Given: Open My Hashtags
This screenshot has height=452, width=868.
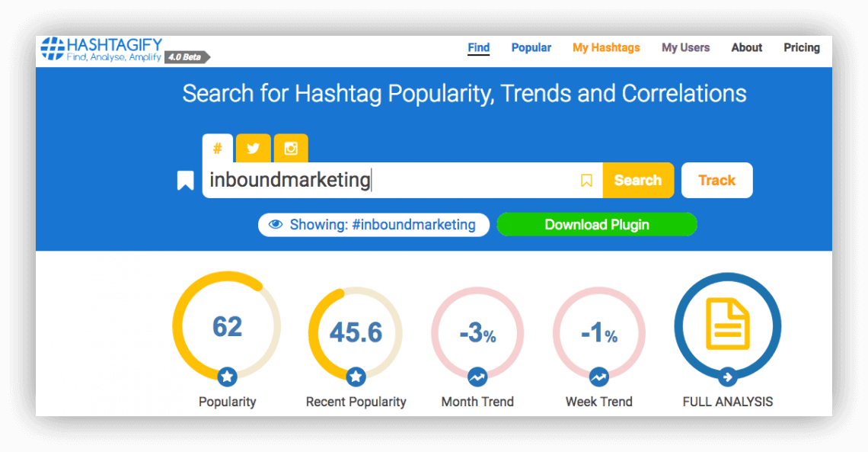Looking at the screenshot, I should click(x=606, y=47).
